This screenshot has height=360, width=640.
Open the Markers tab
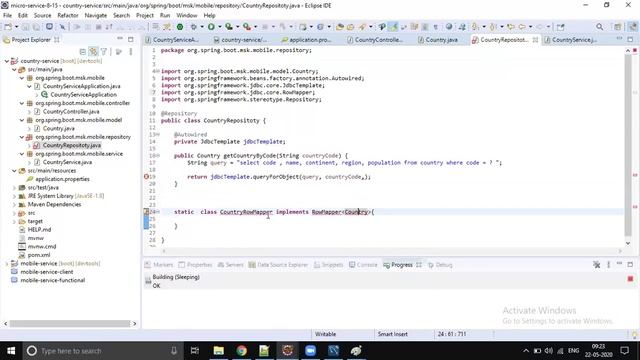tap(159, 265)
